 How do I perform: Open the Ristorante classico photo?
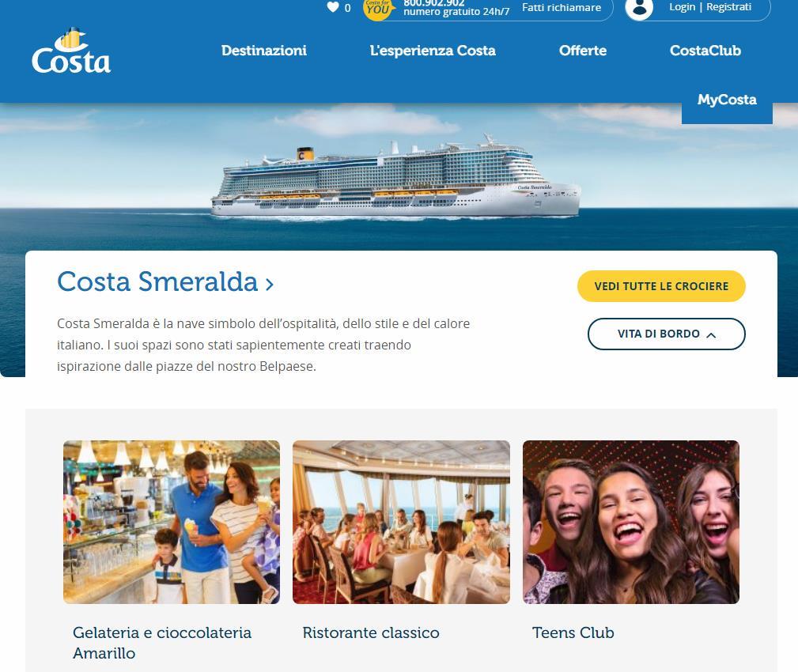(401, 522)
